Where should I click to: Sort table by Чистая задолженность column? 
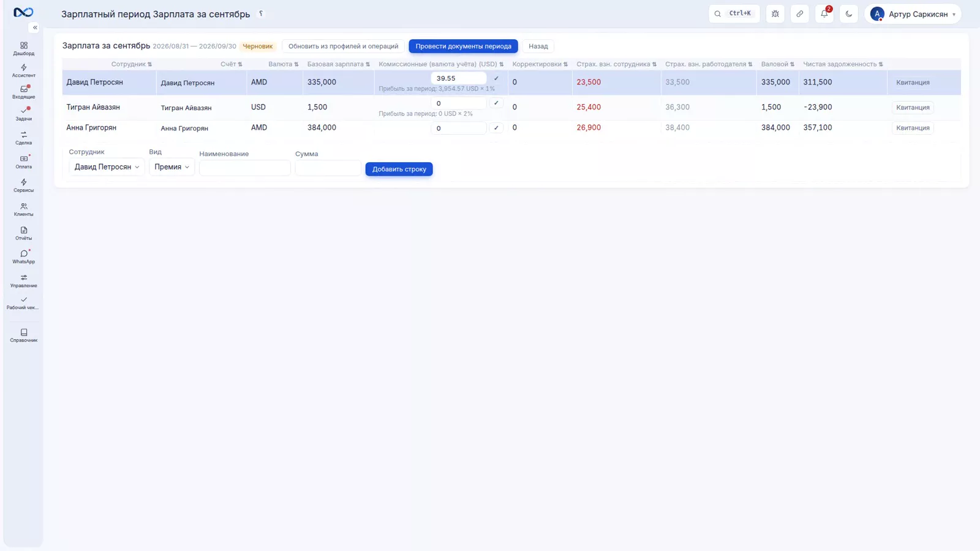pyautogui.click(x=843, y=64)
